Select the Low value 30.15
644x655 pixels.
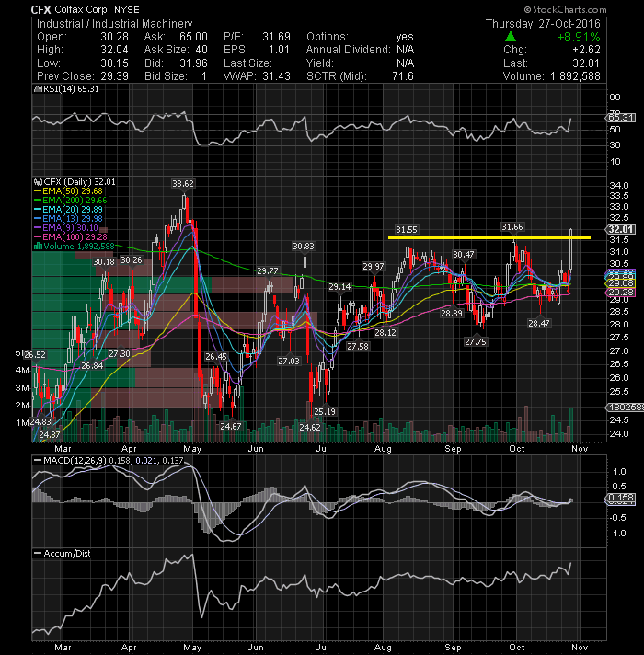(x=114, y=63)
